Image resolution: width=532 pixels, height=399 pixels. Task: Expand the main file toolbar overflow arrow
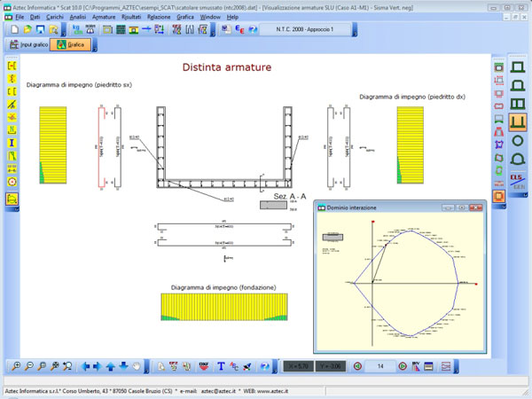coord(64,29)
